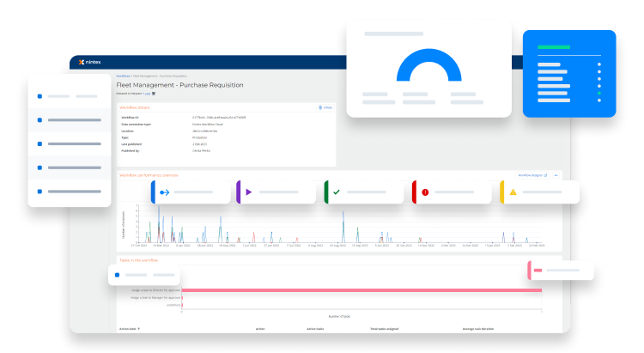Click the Workflows breadcrumb link
Viewport: 644px width, 353px height.
123,76
